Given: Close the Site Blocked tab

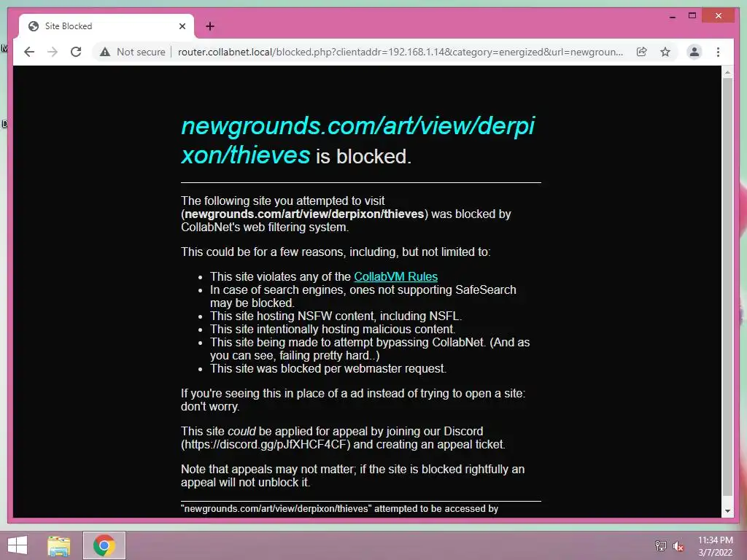Looking at the screenshot, I should pyautogui.click(x=182, y=26).
